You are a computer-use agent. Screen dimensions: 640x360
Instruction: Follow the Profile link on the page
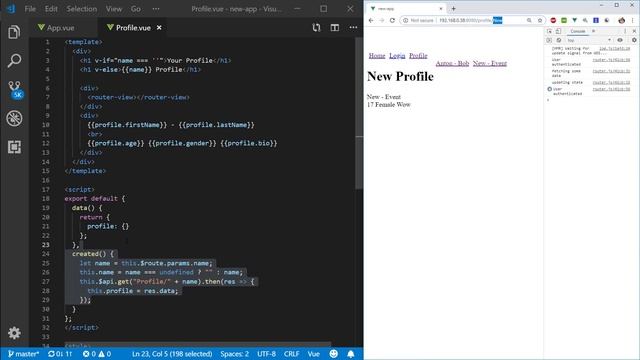pyautogui.click(x=418, y=56)
